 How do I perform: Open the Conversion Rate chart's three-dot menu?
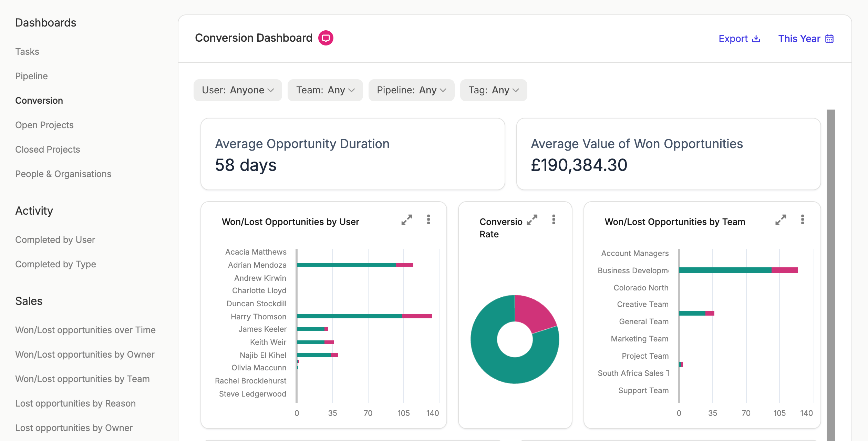point(554,220)
